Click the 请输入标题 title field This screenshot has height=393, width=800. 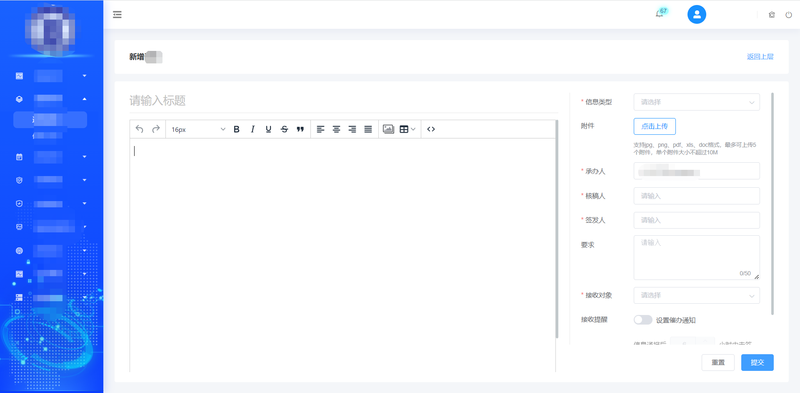point(343,101)
